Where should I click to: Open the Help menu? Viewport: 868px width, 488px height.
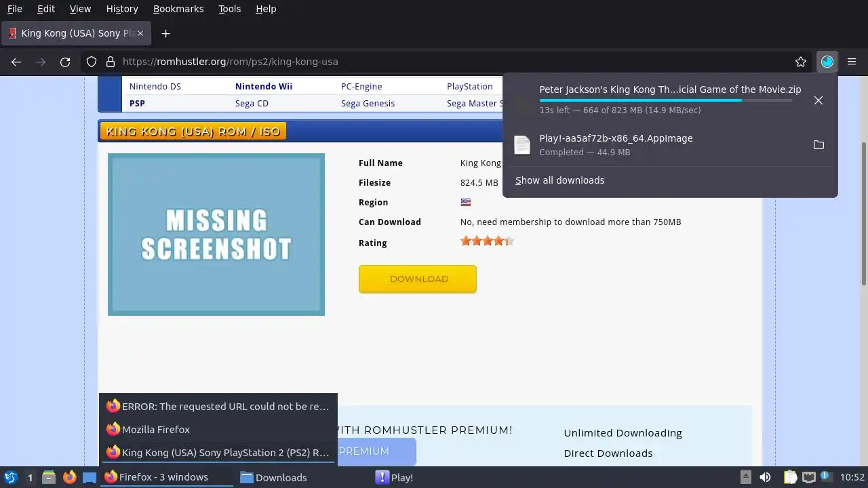[266, 9]
